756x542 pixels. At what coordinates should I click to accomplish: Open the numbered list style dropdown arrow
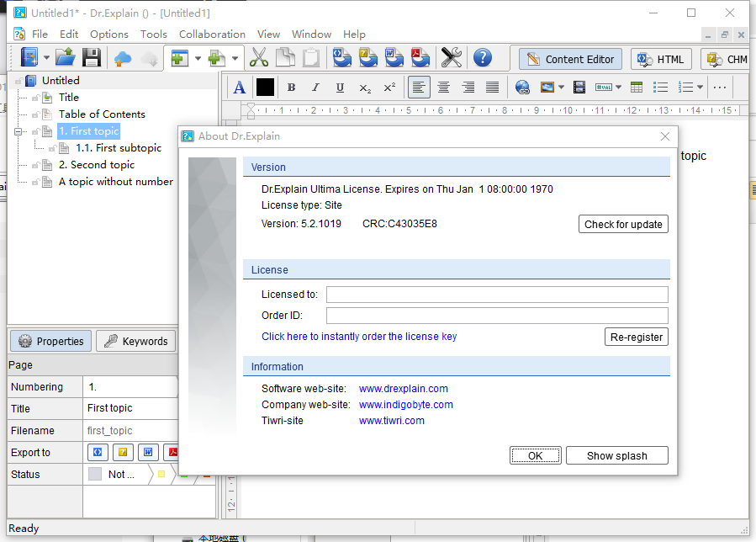coord(700,88)
